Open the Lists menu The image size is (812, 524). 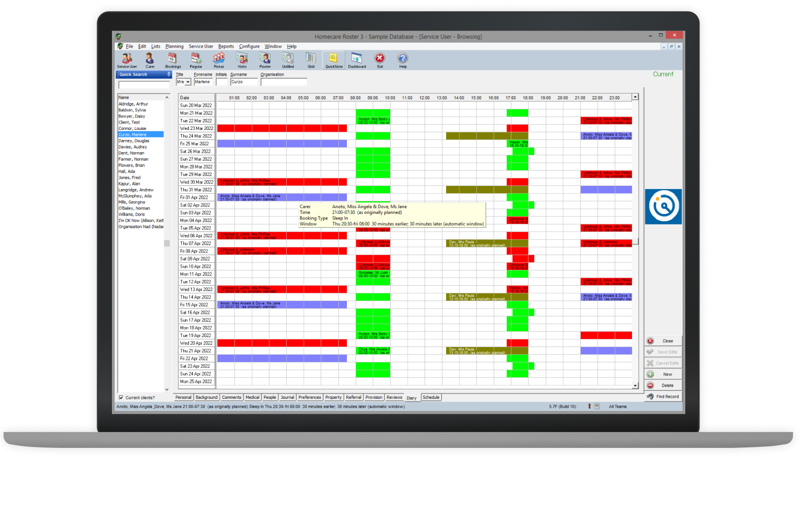[155, 46]
